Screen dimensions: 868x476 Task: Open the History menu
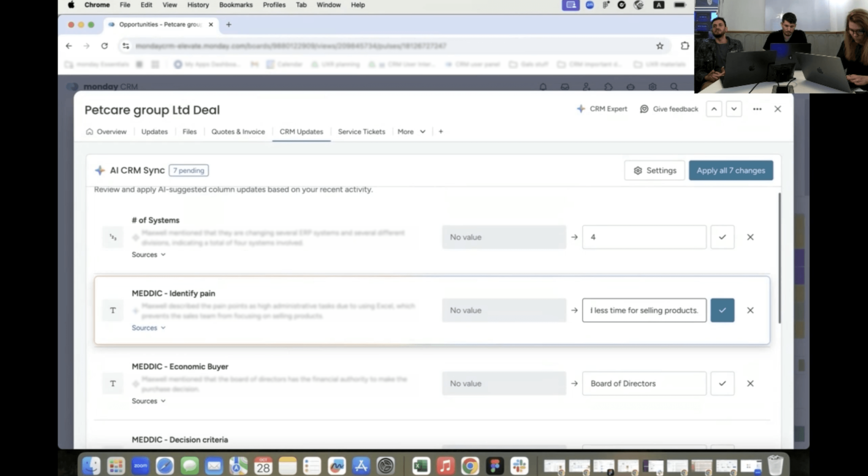tap(198, 5)
